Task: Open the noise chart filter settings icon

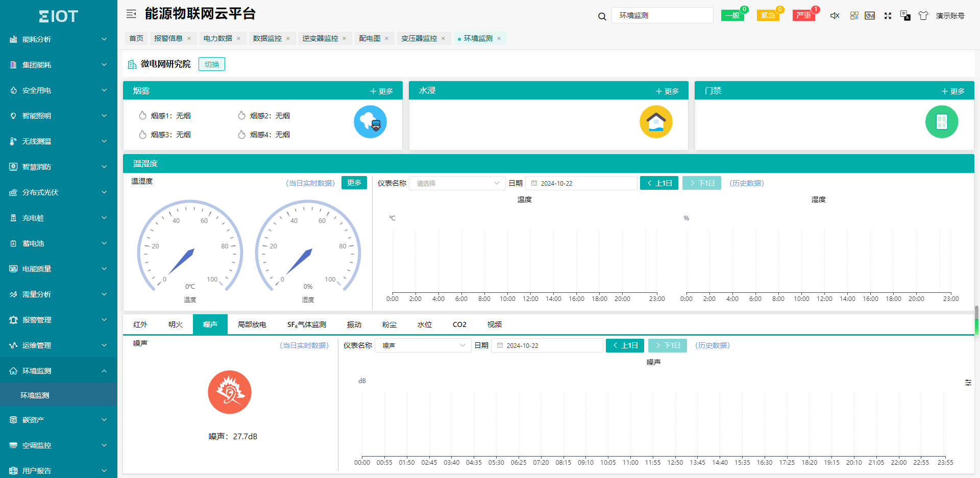Action: point(968,383)
